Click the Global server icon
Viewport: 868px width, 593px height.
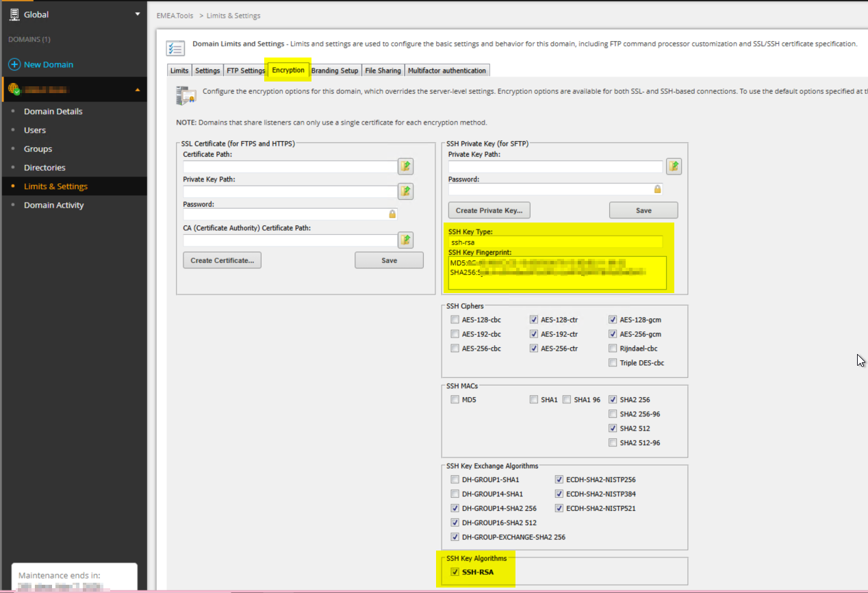(x=14, y=14)
